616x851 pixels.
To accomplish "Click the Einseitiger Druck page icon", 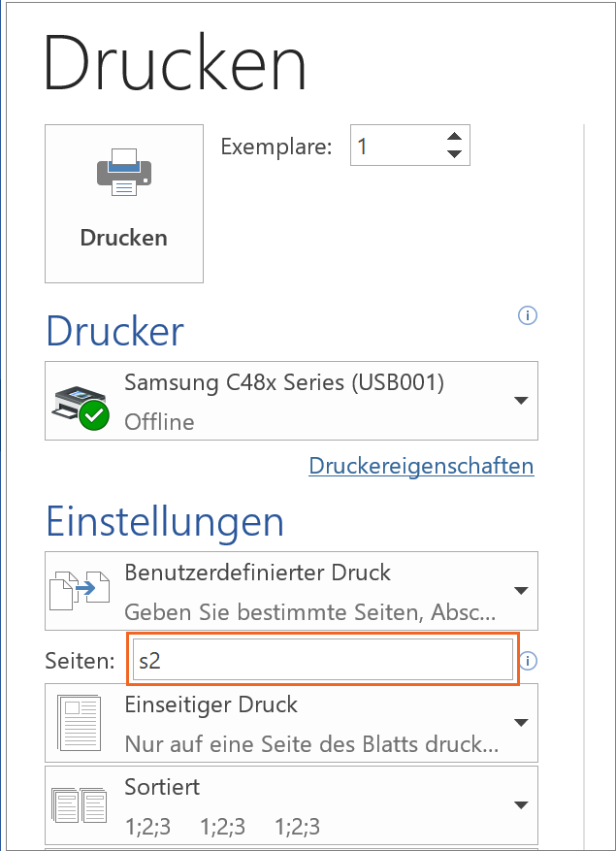I will (80, 722).
